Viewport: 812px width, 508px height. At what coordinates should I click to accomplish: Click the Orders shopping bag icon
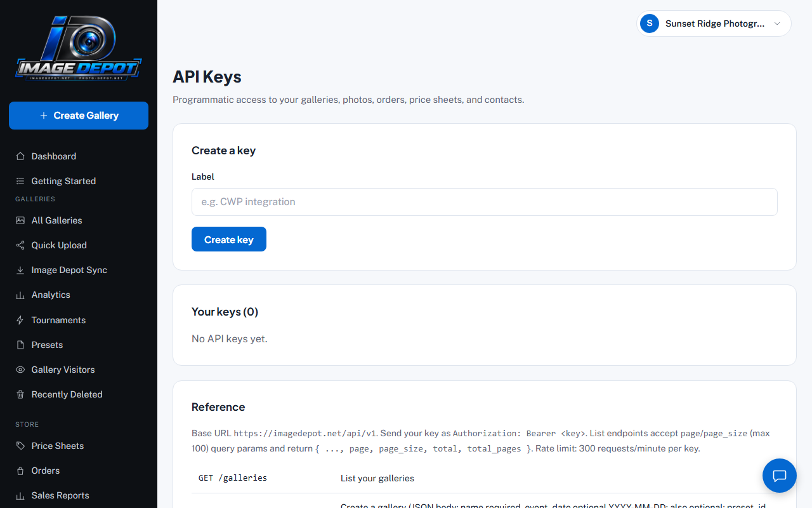[20, 471]
